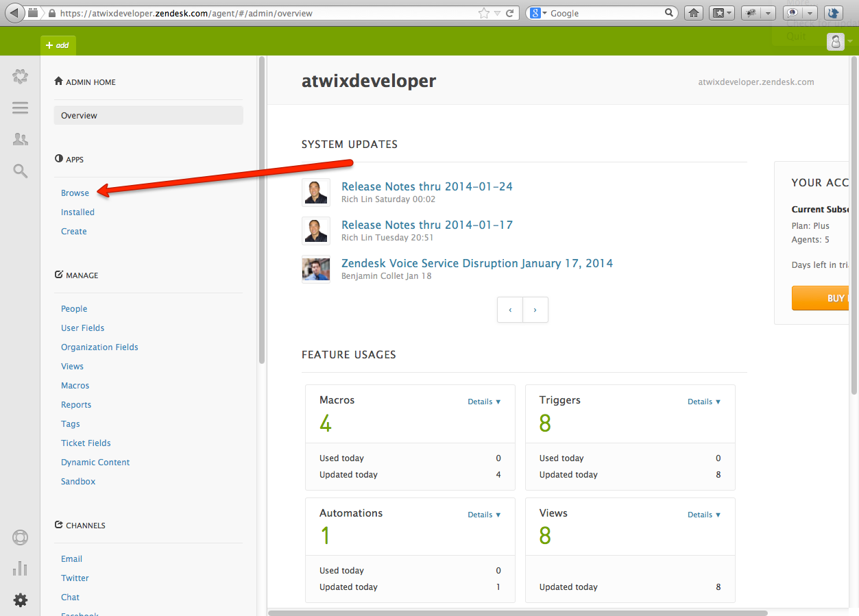Screen dimensions: 859x616
Task: Expand the URL history dropdown arrow
Action: point(498,13)
